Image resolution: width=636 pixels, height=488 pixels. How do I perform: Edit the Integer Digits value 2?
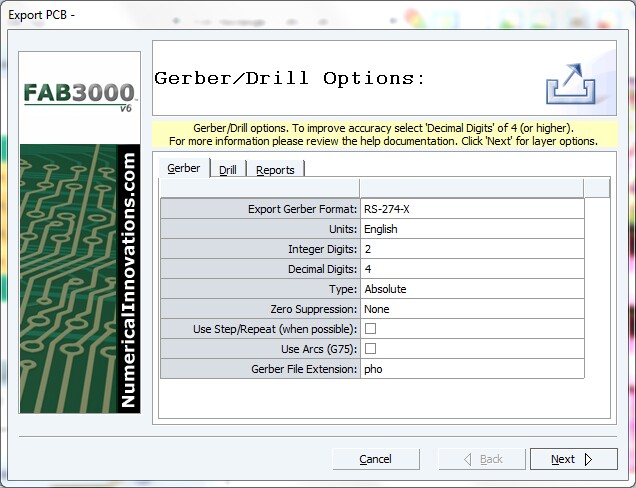click(x=472, y=249)
